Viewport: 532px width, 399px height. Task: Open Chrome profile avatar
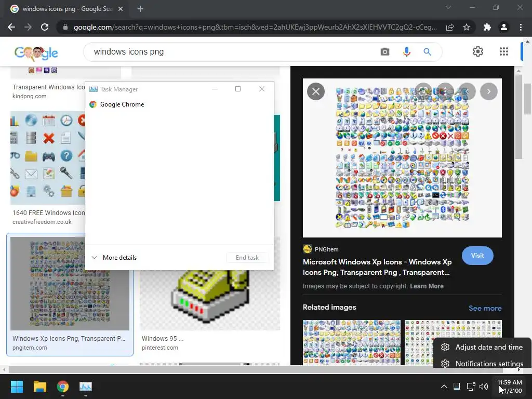pos(504,27)
